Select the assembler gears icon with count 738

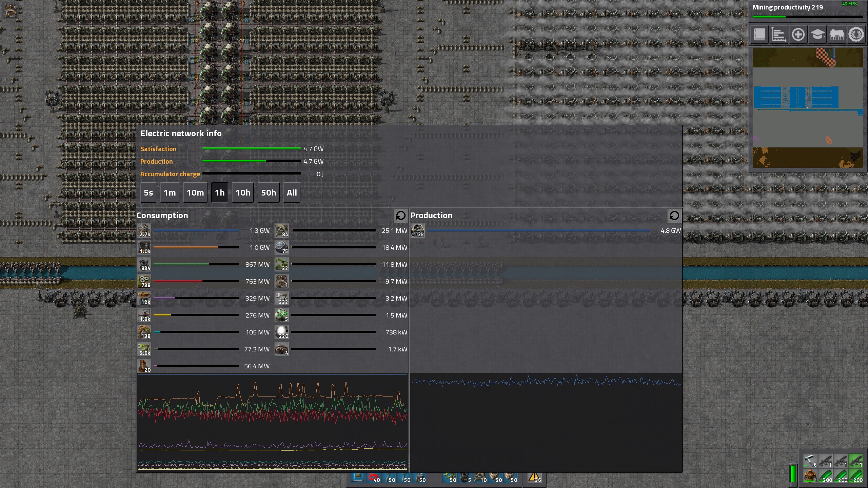pyautogui.click(x=144, y=281)
